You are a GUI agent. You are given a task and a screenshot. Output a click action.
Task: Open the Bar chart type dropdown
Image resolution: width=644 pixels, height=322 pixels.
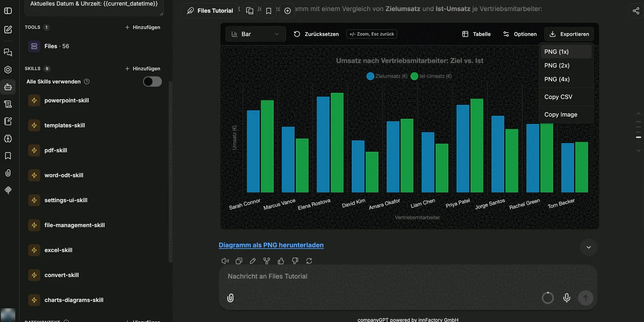coord(256,34)
